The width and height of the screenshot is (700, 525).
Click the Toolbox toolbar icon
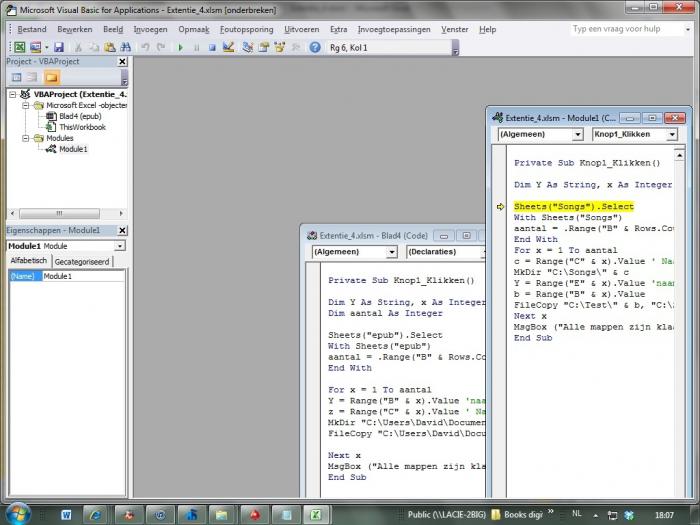296,47
